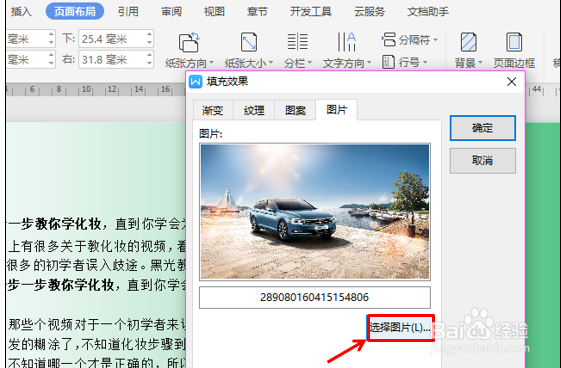This screenshot has width=561, height=368.
Task: Open the 云服务 ribbon tab
Action: coord(369,12)
